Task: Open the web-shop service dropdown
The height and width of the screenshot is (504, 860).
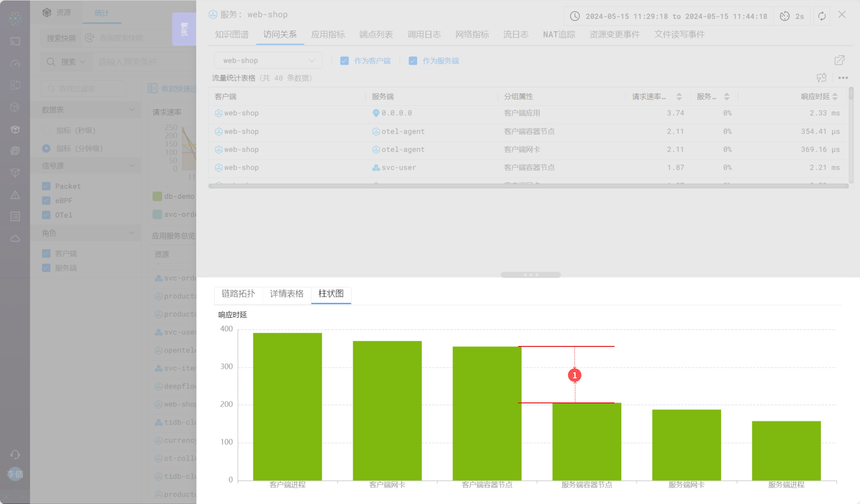Action: [x=268, y=60]
